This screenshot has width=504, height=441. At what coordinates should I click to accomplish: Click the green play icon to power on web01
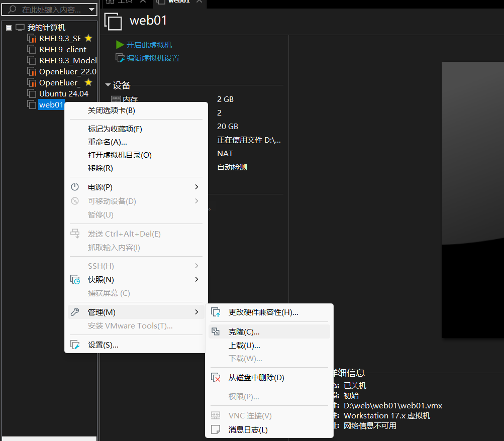click(120, 45)
